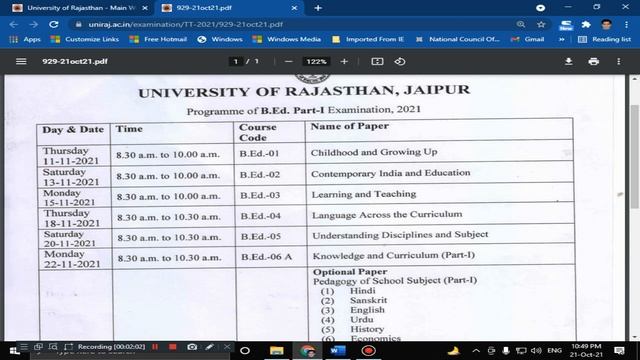Open the PDF sidebar menu icon
The height and width of the screenshot is (360, 640).
(x=21, y=62)
